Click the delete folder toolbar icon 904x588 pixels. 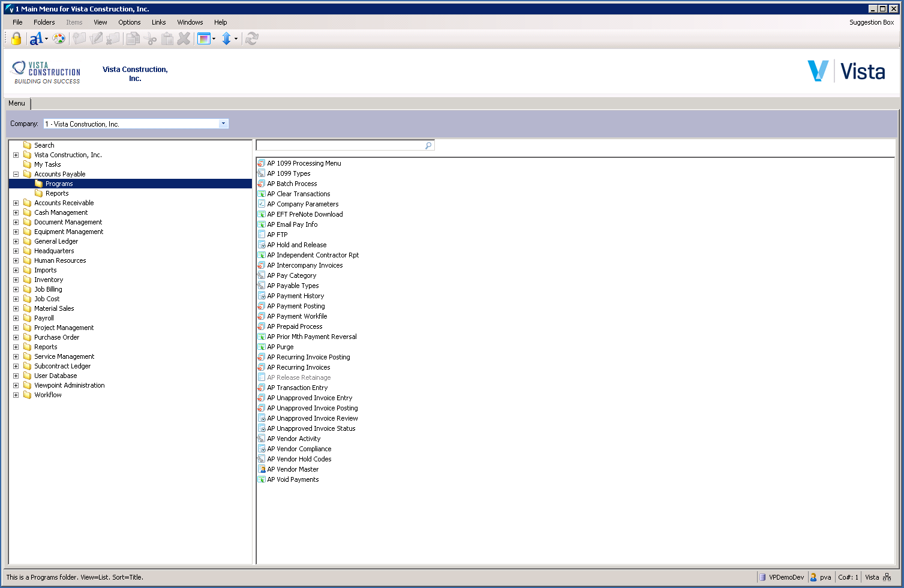113,39
